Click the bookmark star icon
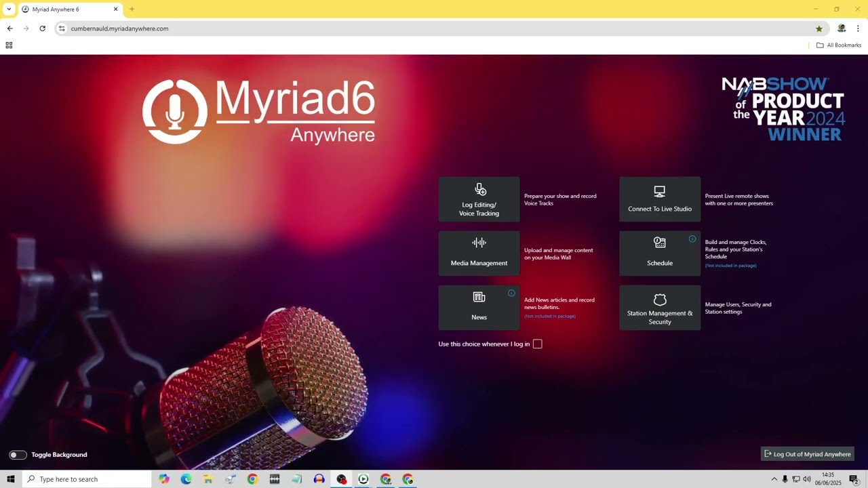The image size is (868, 488). coord(819,28)
